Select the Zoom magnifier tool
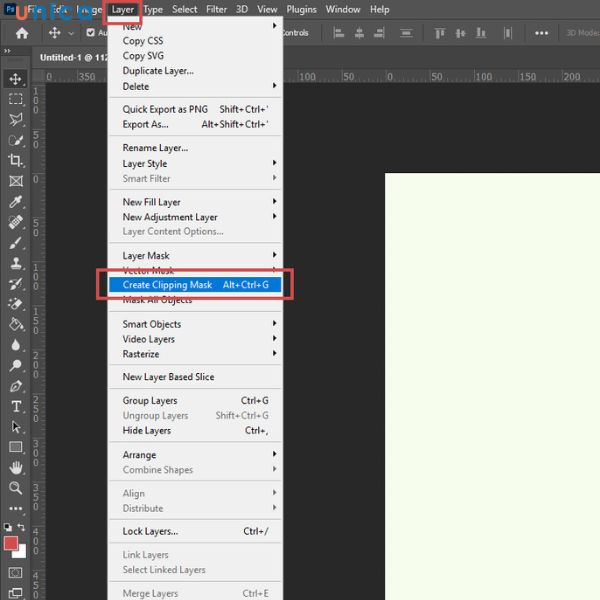Viewport: 600px width, 600px height. [16, 488]
